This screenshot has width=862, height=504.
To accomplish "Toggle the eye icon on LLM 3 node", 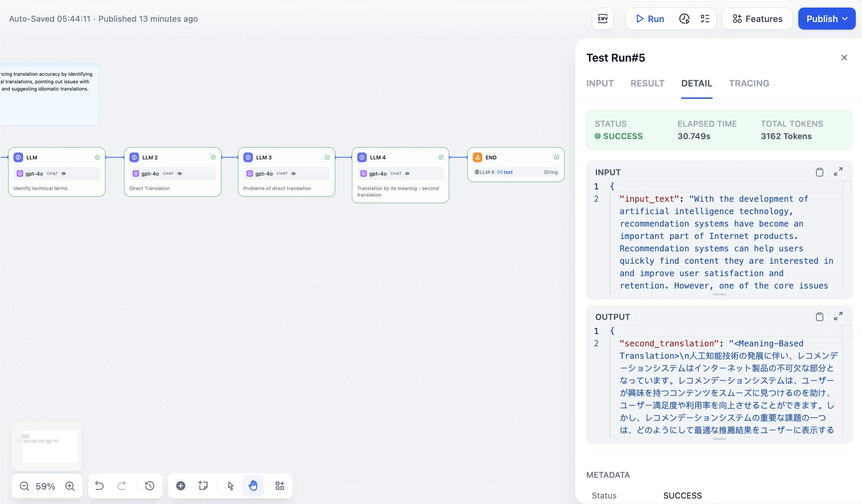I will tap(294, 174).
